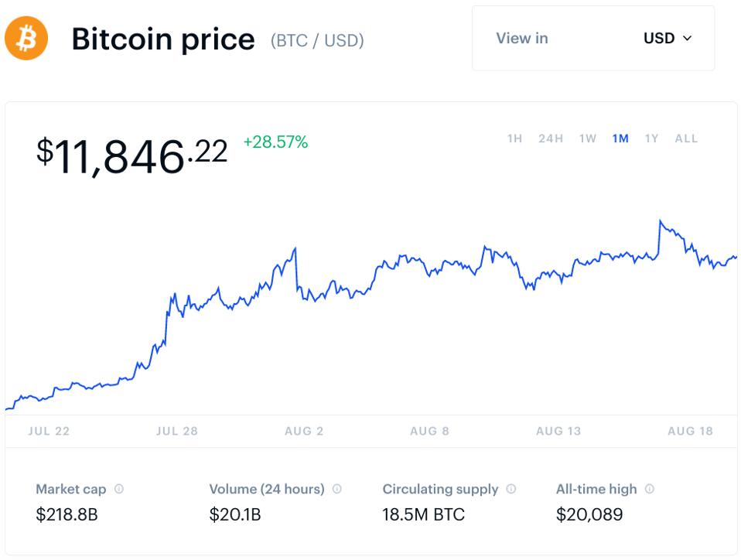Click info icon beside Circulating supply
The width and height of the screenshot is (741, 560).
click(x=511, y=489)
